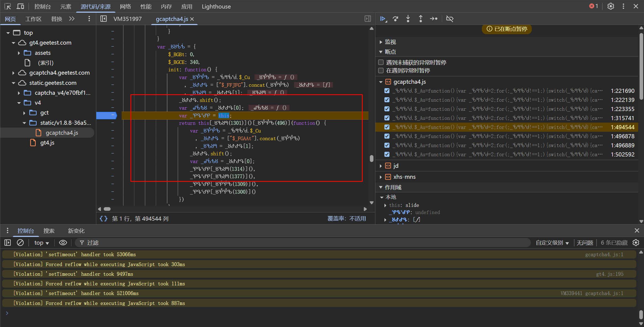The height and width of the screenshot is (327, 644).
Task: Open gt4.js:195 source link
Action: coord(610,274)
